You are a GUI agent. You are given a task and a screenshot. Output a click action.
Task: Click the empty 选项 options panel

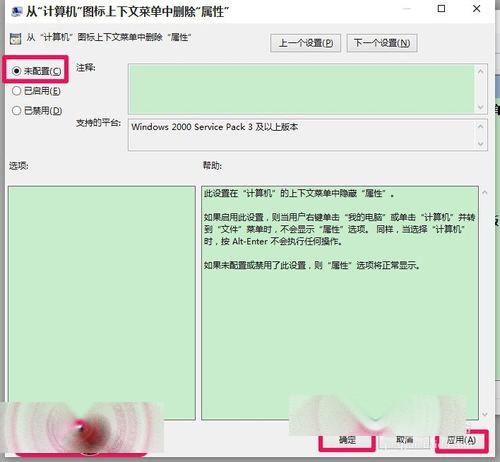click(x=102, y=303)
